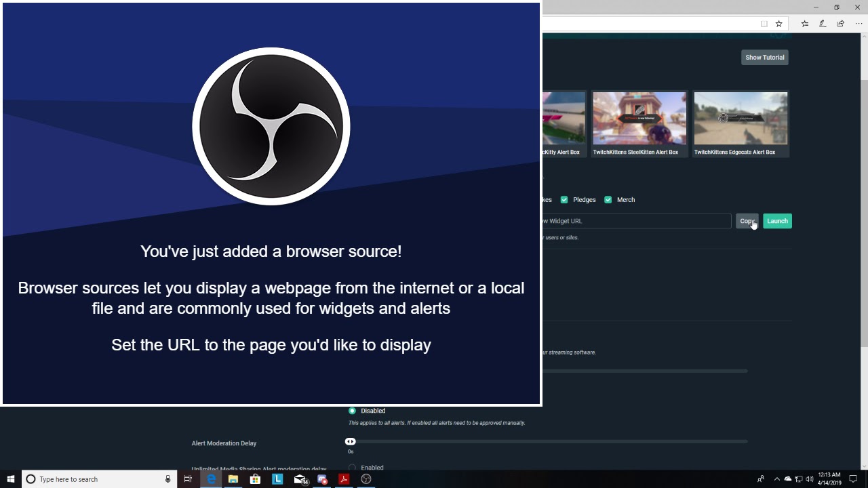868x488 pixels.
Task: Open Microsoft Store from the taskbar
Action: [255, 479]
